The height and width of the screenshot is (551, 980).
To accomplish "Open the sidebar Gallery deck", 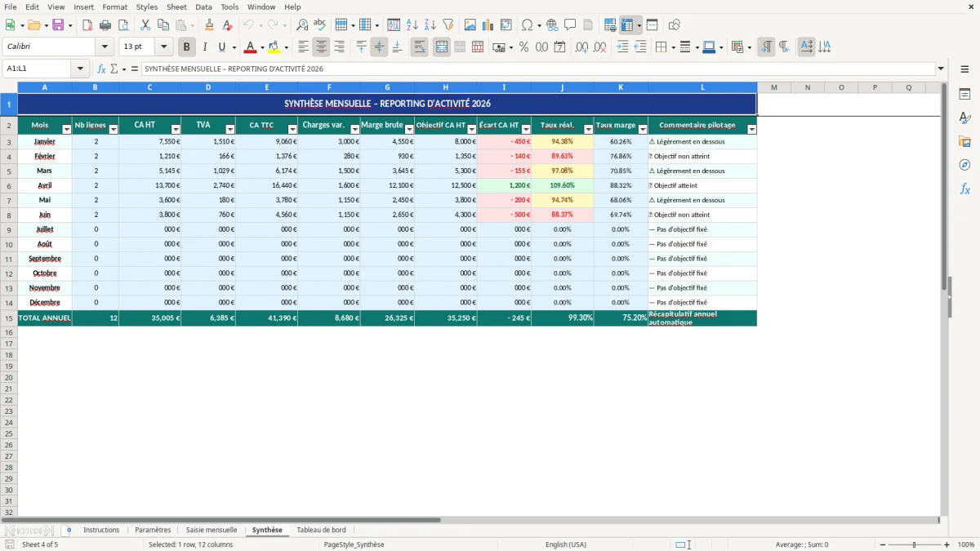I will pos(964,142).
